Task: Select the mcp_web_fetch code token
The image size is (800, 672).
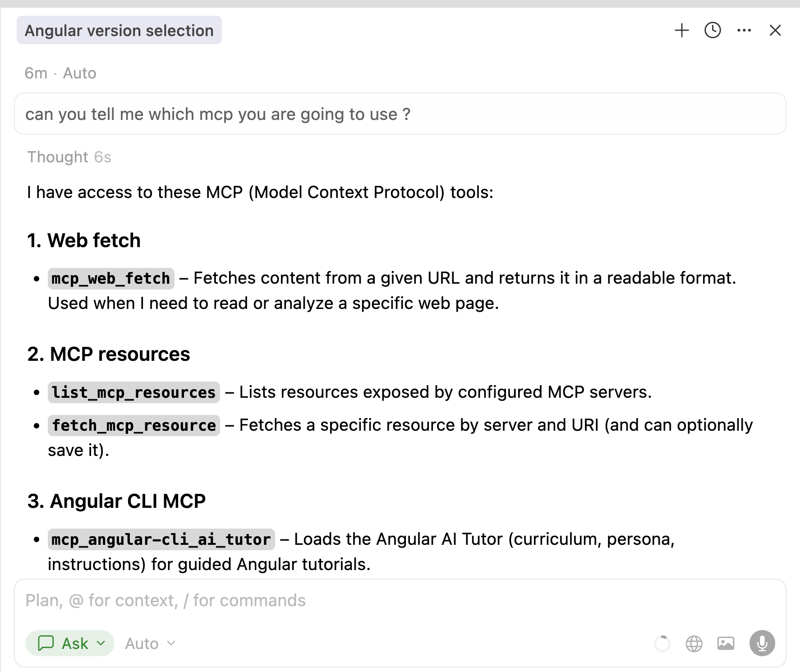Action: (110, 278)
